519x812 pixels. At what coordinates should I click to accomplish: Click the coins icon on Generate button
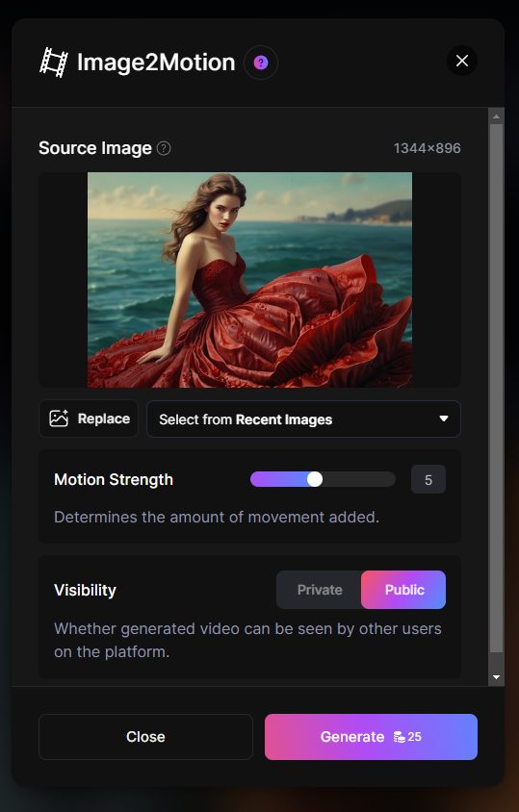400,737
